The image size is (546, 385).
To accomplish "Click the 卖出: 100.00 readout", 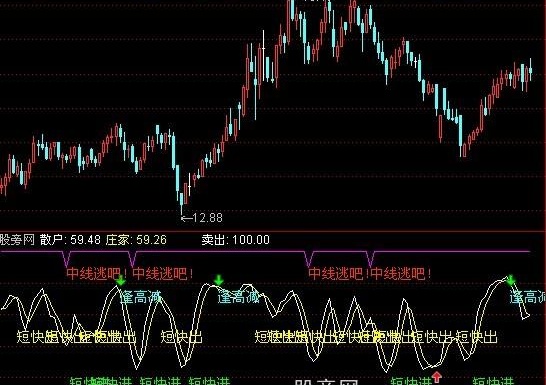I will click(235, 240).
